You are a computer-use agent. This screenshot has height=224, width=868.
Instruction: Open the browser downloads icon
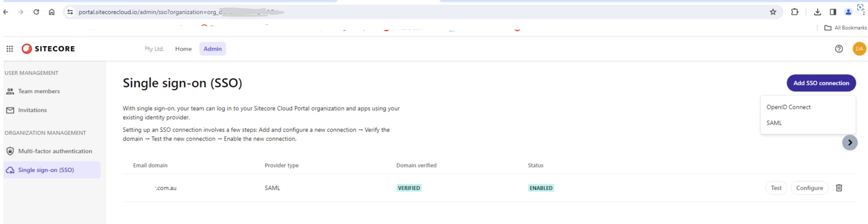point(817,12)
